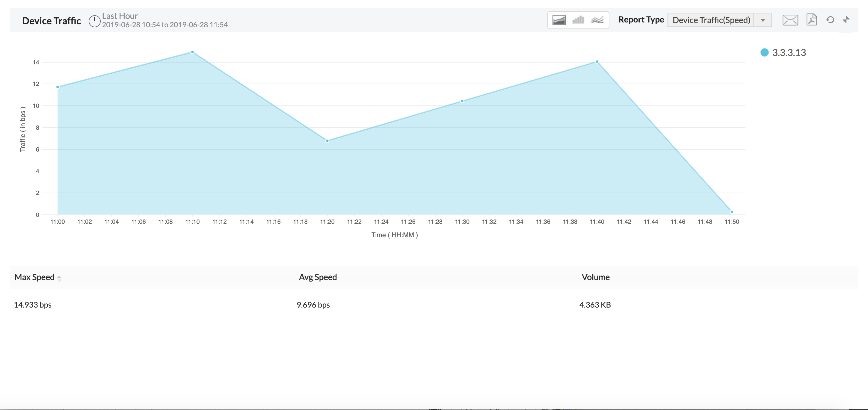Open the time period clock icon
Image resolution: width=868 pixels, height=410 pixels.
pyautogui.click(x=94, y=21)
